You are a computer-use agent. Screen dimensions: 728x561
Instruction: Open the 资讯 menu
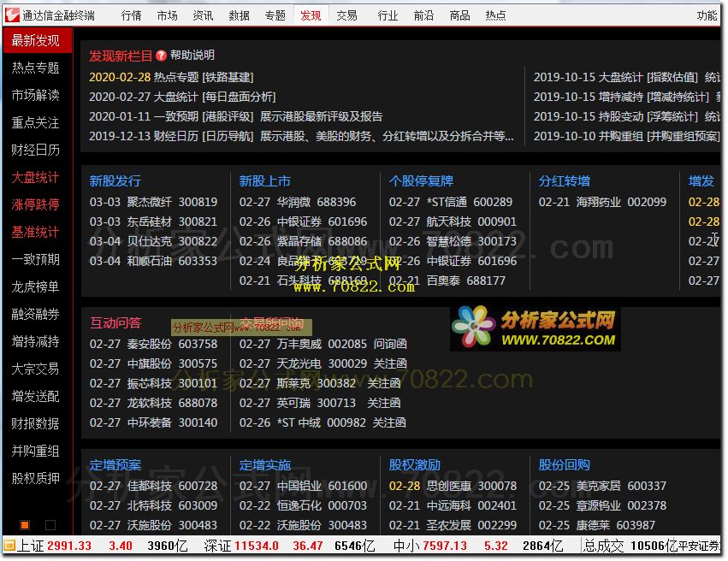(204, 15)
